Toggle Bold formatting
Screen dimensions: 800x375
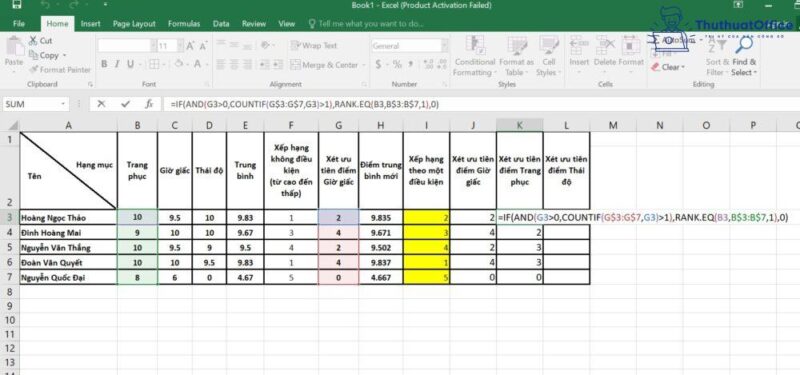[x=104, y=64]
